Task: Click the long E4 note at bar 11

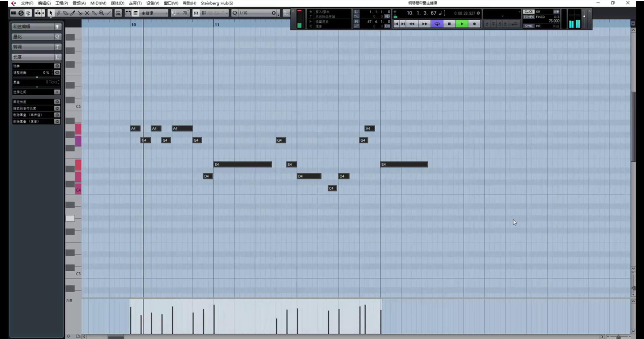Action: (x=243, y=164)
